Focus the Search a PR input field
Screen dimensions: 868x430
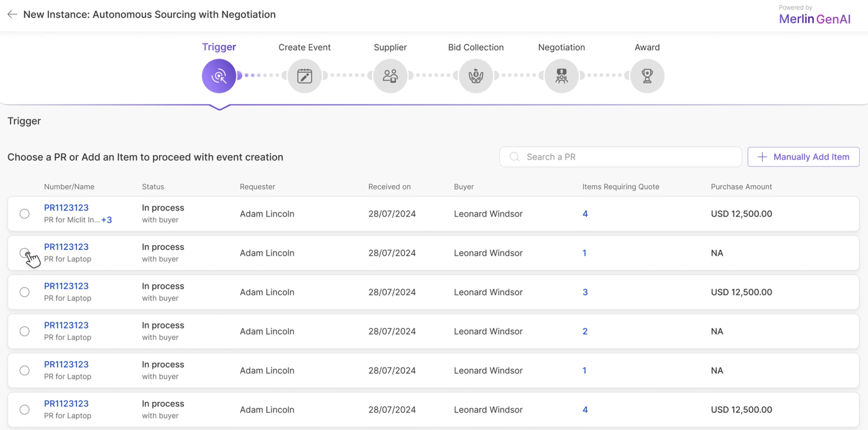tap(620, 157)
